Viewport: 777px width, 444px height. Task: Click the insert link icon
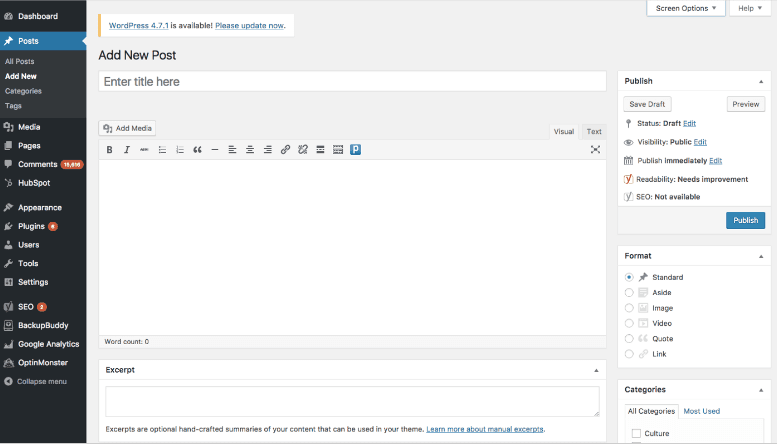(x=285, y=150)
